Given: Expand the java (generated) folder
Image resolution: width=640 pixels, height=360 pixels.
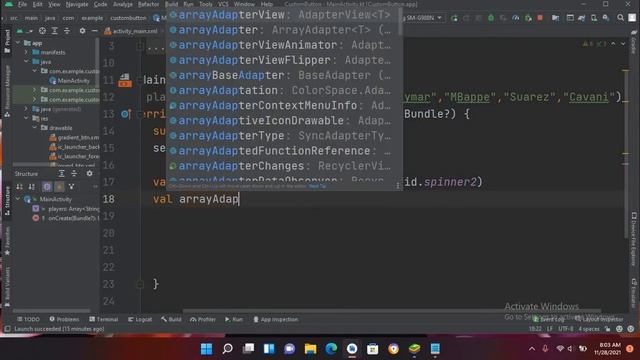Looking at the screenshot, I should (27, 109).
